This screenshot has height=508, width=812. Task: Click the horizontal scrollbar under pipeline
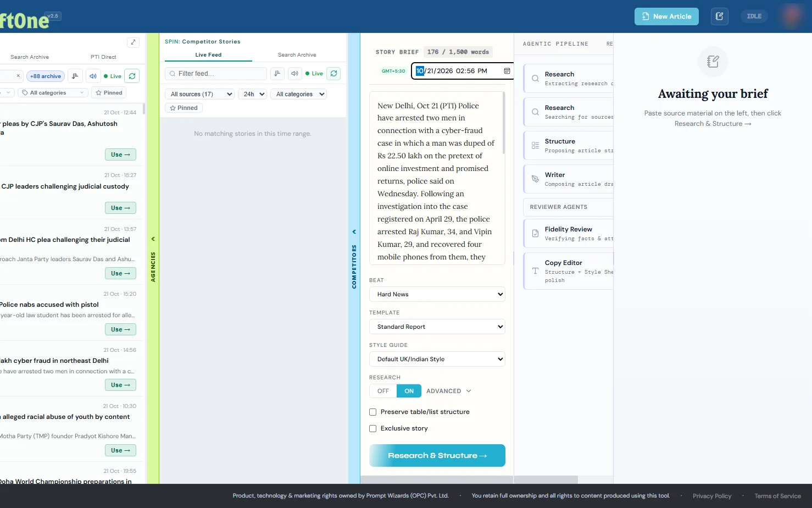pyautogui.click(x=546, y=479)
